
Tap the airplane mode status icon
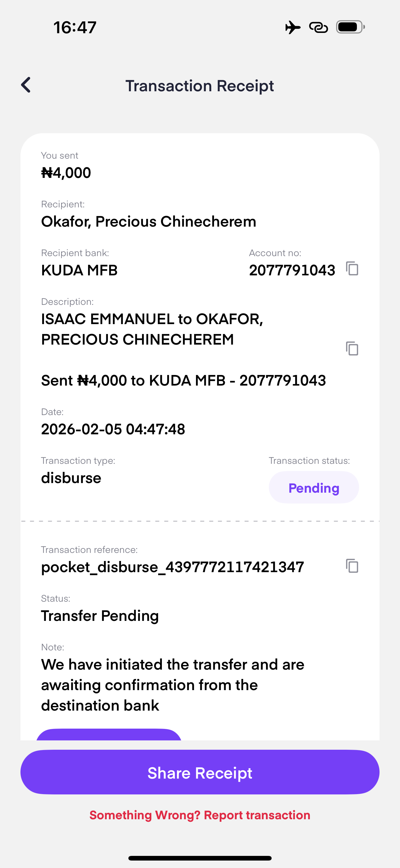pos(293,27)
